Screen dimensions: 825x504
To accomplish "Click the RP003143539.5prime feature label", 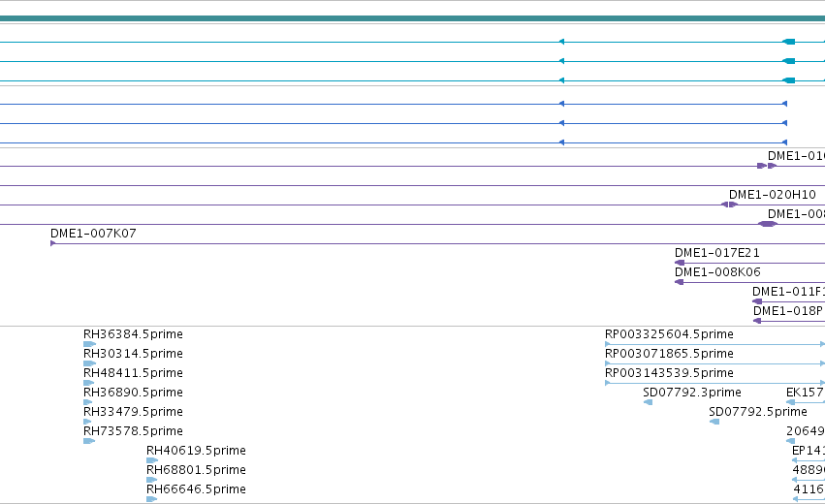I will tap(669, 373).
